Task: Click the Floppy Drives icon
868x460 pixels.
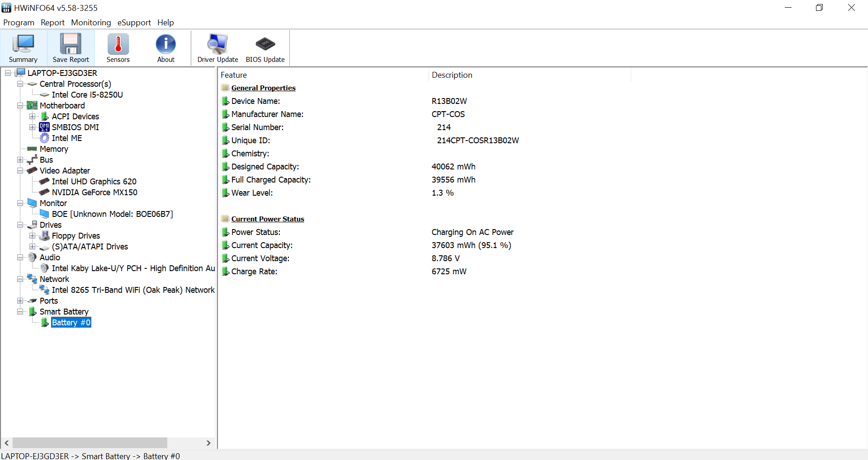Action: pos(44,235)
